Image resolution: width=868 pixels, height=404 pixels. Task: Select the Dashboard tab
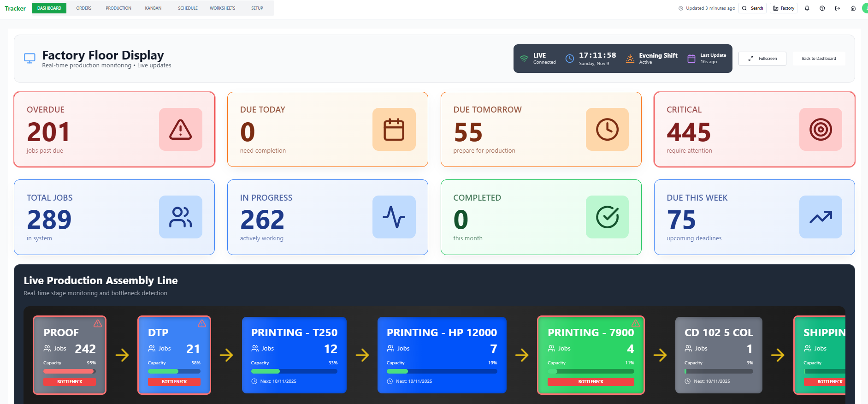click(x=49, y=8)
